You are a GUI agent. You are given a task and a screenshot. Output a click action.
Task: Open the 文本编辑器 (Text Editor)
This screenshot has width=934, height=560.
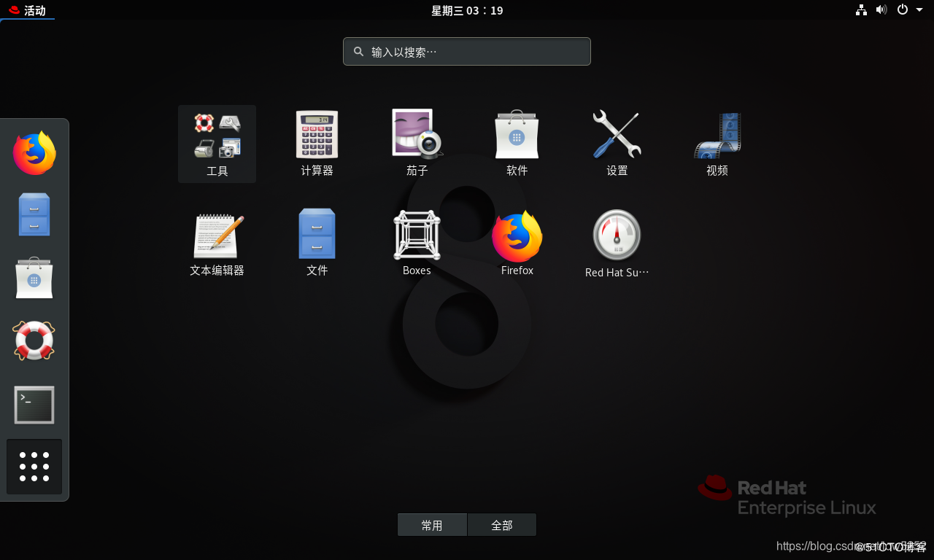point(217,242)
